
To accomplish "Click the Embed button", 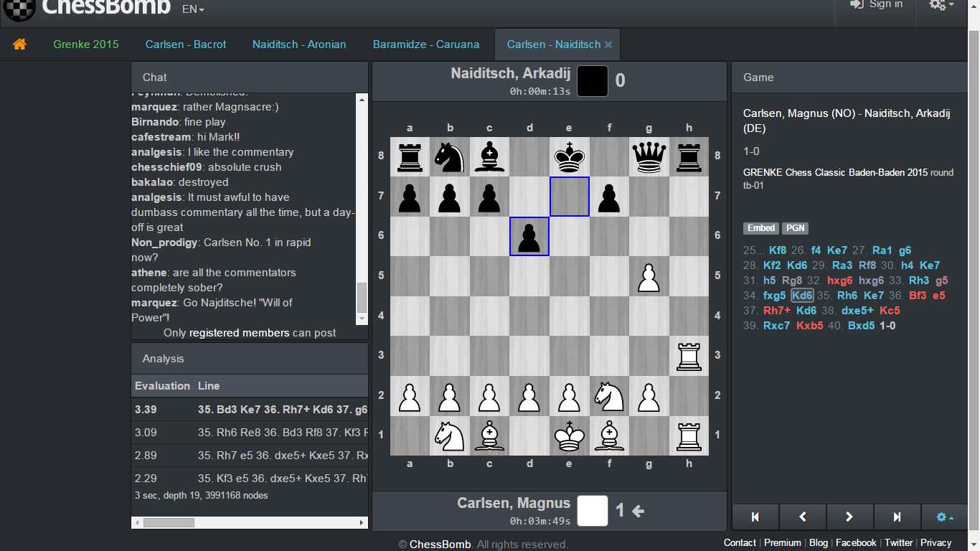I will coord(761,228).
